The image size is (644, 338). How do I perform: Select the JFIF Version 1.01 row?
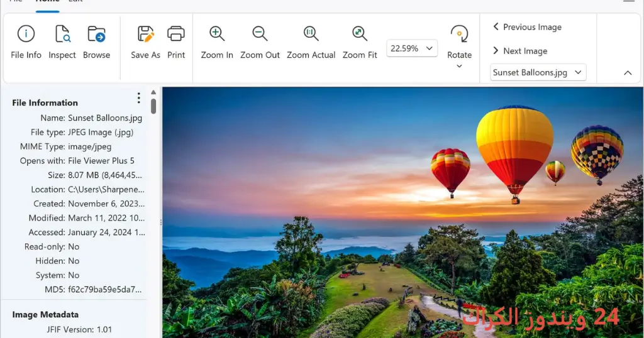pos(78,329)
